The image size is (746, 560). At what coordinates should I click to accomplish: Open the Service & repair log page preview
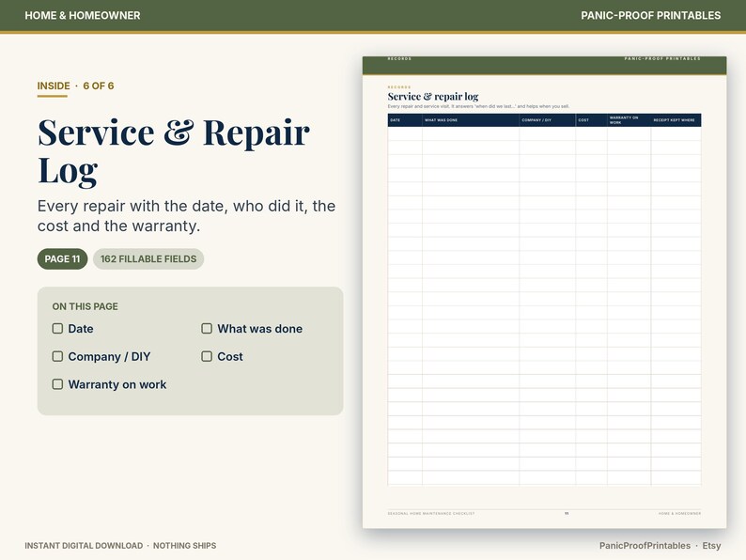(x=544, y=292)
